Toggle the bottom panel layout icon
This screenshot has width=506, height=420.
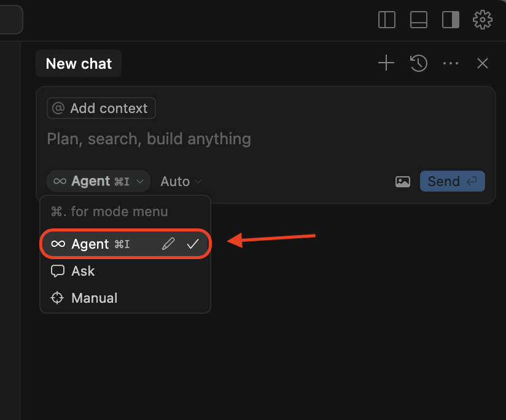pyautogui.click(x=419, y=20)
